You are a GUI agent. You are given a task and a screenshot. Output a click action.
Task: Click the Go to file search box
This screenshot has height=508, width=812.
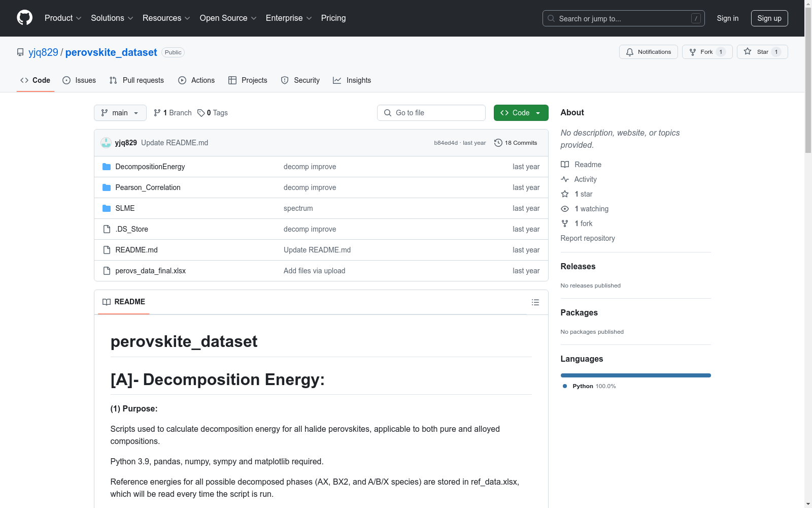pyautogui.click(x=431, y=113)
